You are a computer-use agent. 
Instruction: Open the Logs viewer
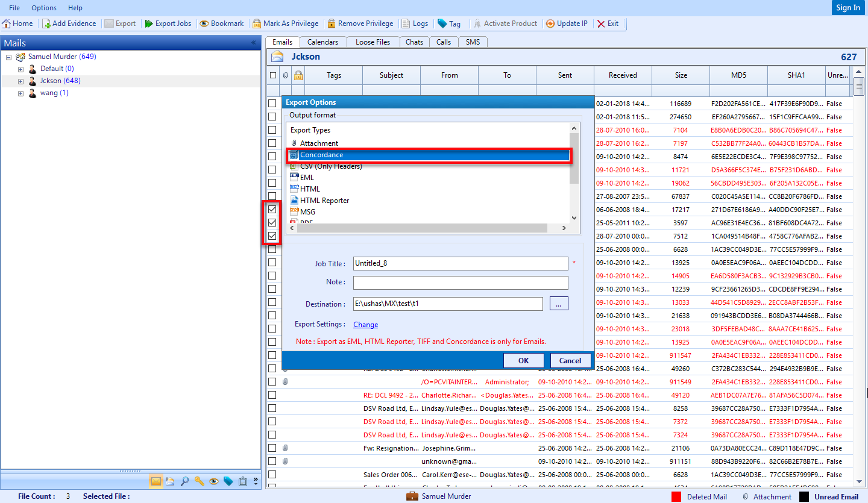415,23
